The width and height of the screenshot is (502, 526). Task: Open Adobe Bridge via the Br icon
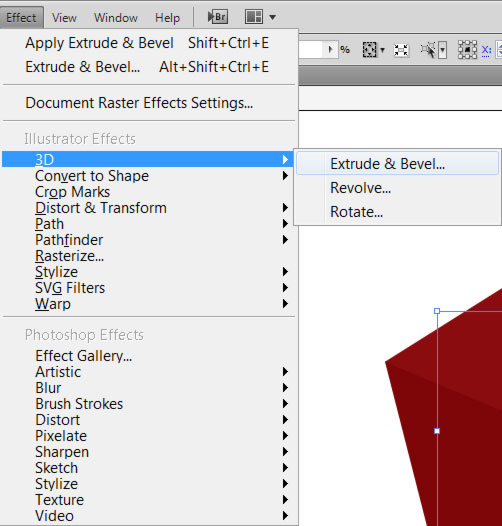(x=218, y=17)
